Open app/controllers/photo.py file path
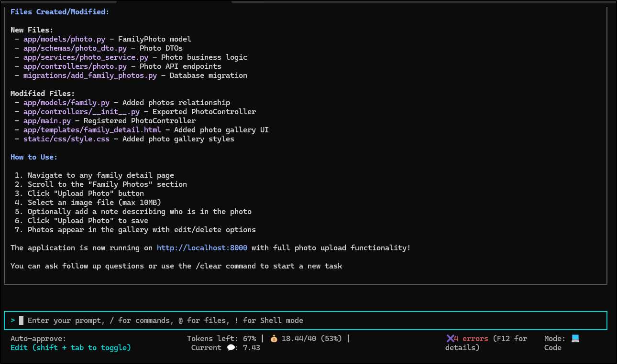This screenshot has height=364, width=617. pos(75,66)
